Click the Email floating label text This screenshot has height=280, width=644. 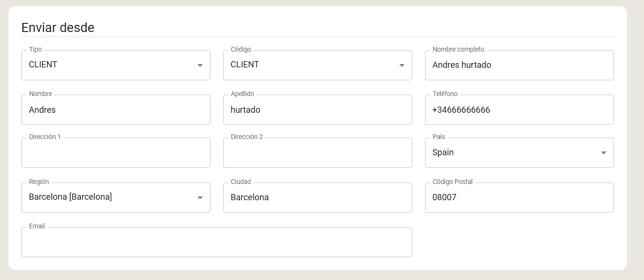coord(37,226)
